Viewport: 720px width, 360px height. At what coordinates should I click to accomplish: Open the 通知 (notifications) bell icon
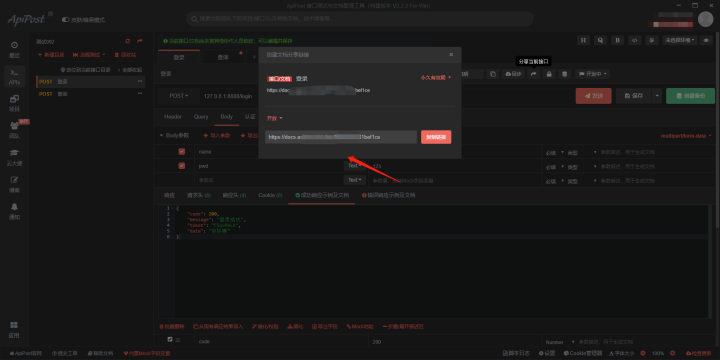pyautogui.click(x=14, y=211)
